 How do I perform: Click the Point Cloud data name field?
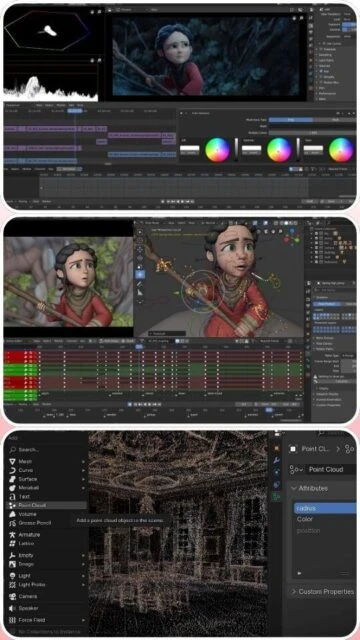point(331,469)
